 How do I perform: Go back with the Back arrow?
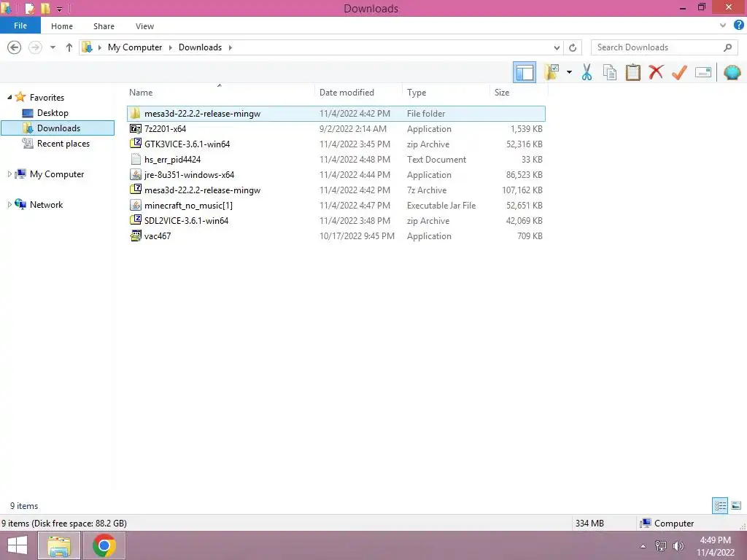15,47
